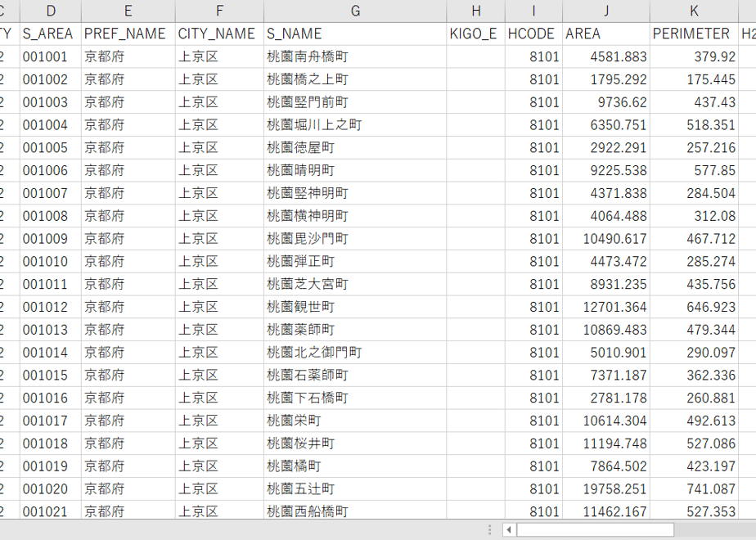Image resolution: width=756 pixels, height=540 pixels.
Task: Select the AREA value 19758.251
Action: [606, 489]
